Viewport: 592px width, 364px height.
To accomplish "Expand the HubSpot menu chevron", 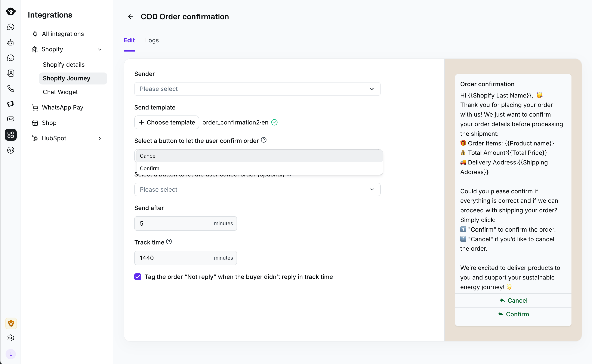I will click(100, 138).
